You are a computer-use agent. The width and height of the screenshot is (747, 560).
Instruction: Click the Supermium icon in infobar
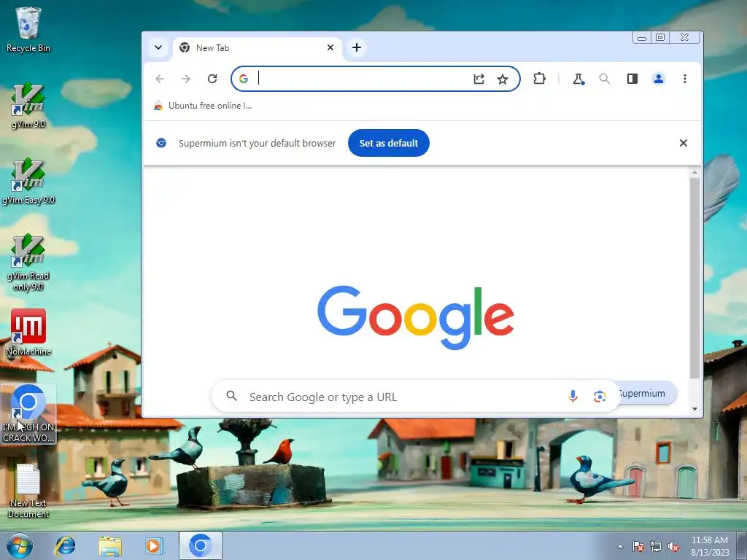pos(161,143)
